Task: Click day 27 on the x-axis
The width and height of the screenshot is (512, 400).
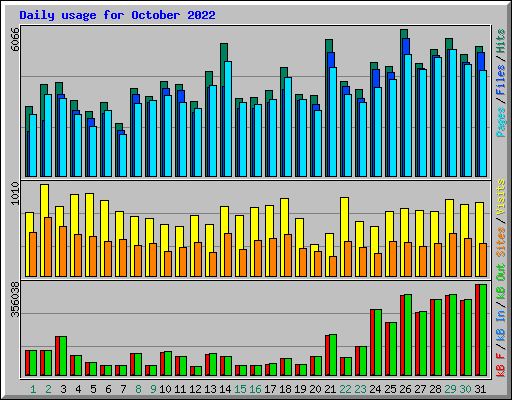Action: coord(420,389)
